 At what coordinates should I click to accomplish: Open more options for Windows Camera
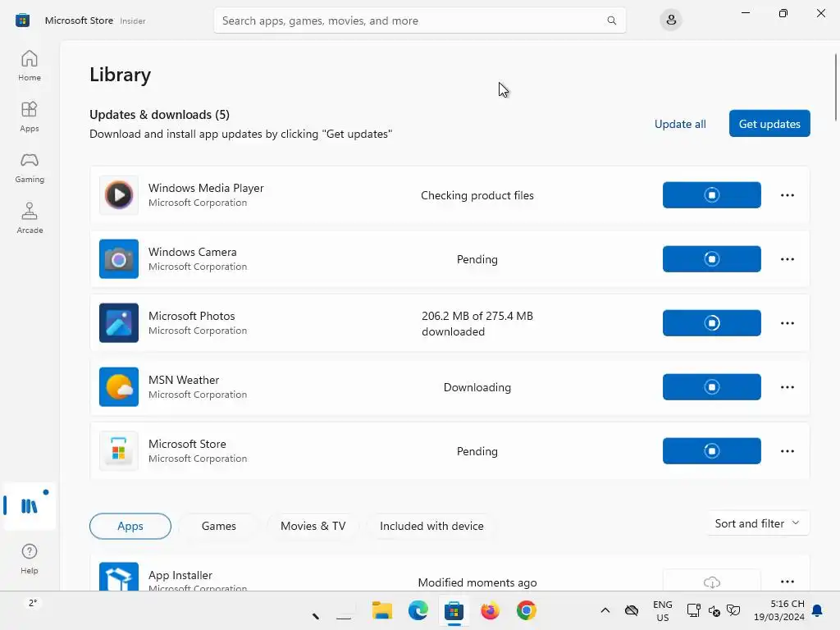[x=787, y=259]
